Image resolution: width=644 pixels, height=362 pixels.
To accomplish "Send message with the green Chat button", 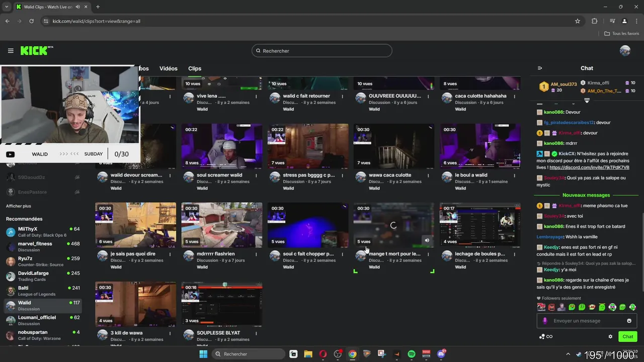I will 628,337.
